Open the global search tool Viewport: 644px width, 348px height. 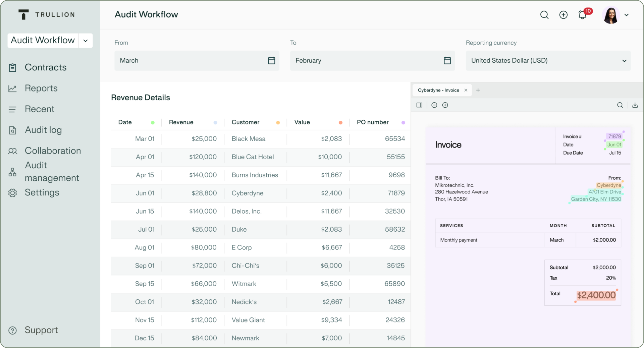(544, 15)
